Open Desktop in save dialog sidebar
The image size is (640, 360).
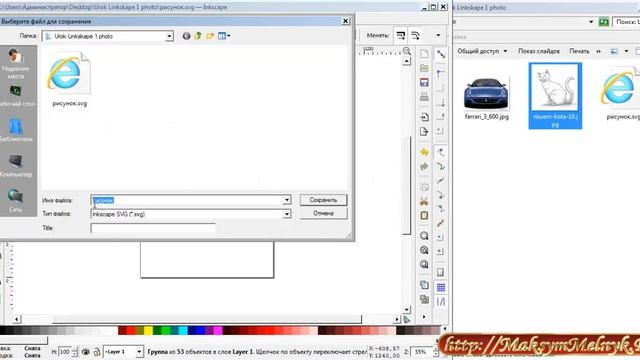pos(16,96)
